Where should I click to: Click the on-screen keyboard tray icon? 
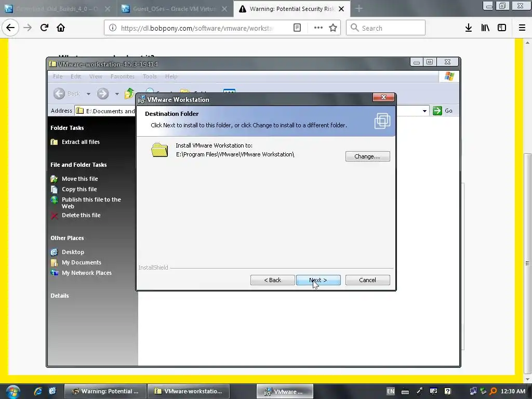pyautogui.click(x=405, y=392)
